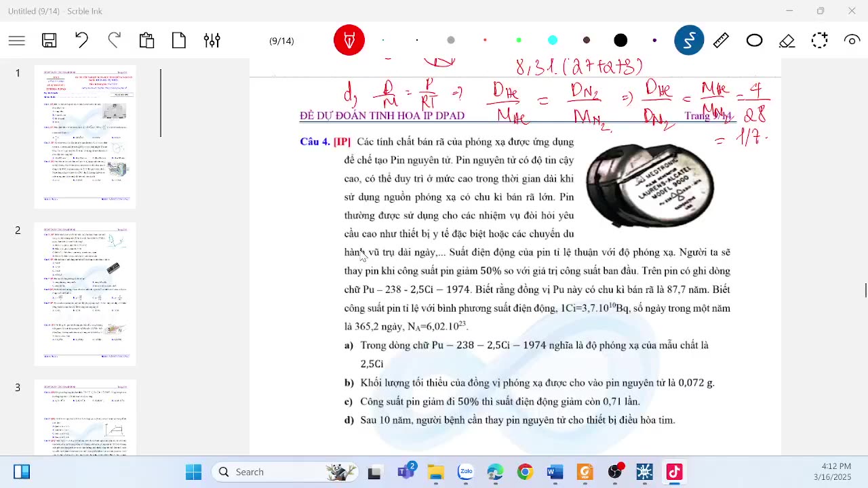This screenshot has height=488, width=868.
Task: Select the red pen nib tool
Action: pyautogui.click(x=349, y=41)
